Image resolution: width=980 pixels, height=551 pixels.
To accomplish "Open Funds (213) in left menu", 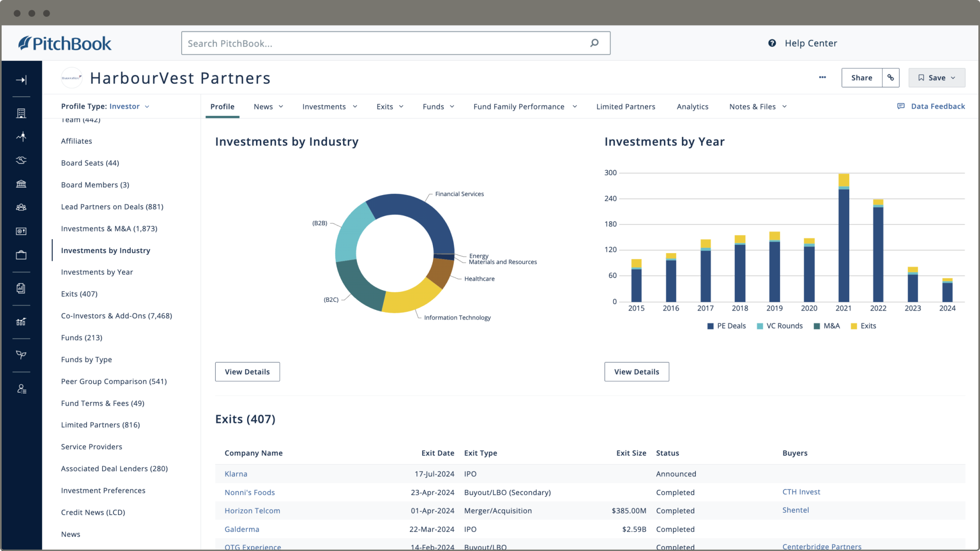I will 81,338.
